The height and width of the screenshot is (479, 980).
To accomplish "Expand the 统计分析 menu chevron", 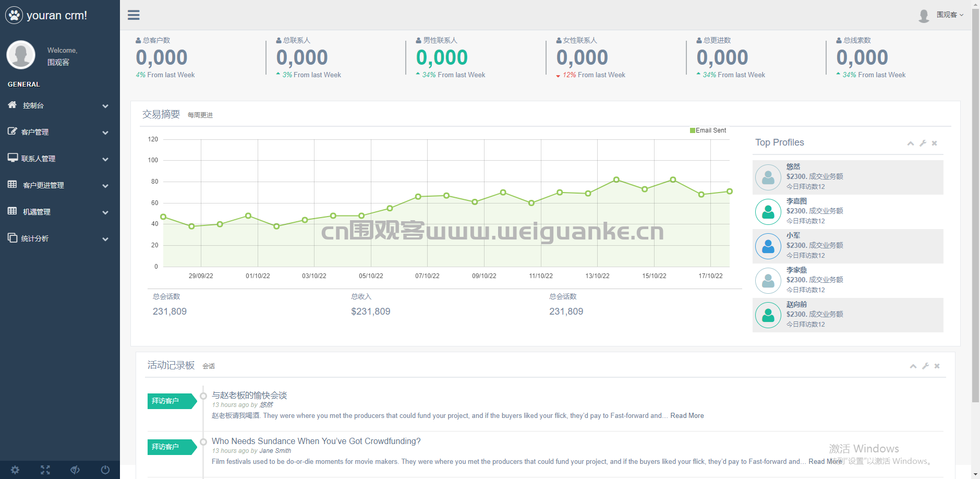I will click(105, 239).
